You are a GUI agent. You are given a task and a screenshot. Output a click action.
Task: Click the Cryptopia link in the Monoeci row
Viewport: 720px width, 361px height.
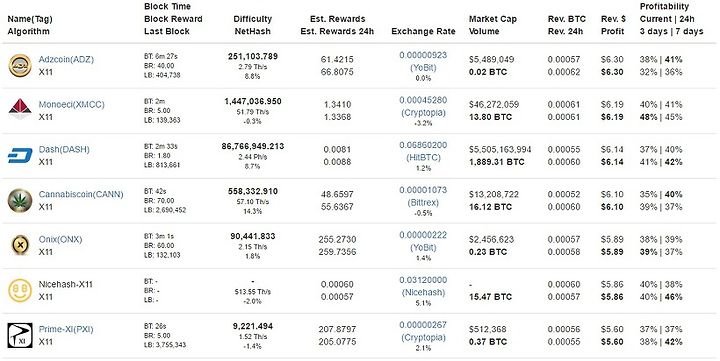[x=423, y=113]
